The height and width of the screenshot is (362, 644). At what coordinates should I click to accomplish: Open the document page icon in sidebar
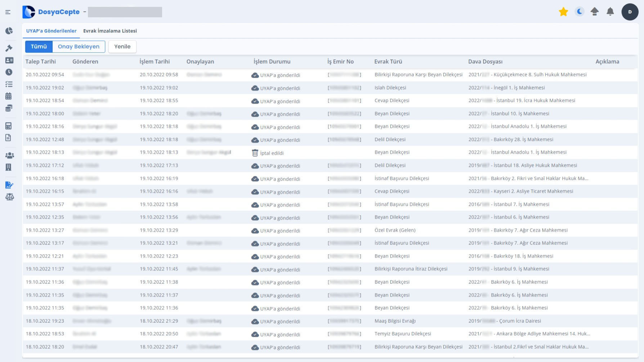(x=8, y=138)
